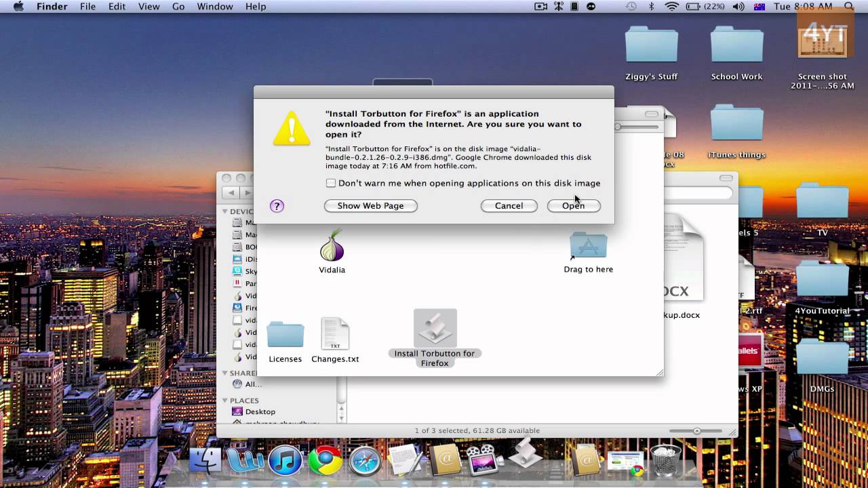
Task: Open the Finder menu
Action: coord(52,6)
